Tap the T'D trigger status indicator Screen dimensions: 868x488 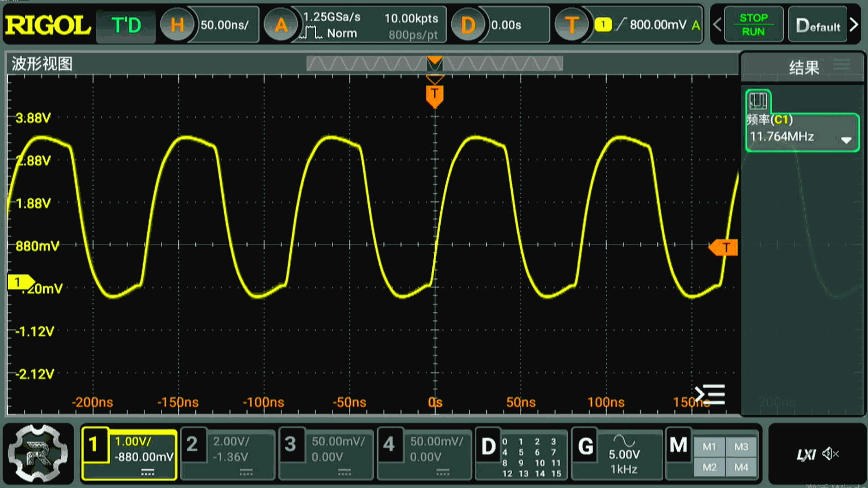tap(126, 25)
